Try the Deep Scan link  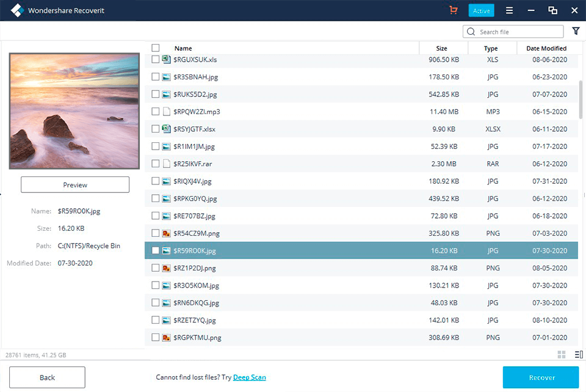click(x=249, y=377)
